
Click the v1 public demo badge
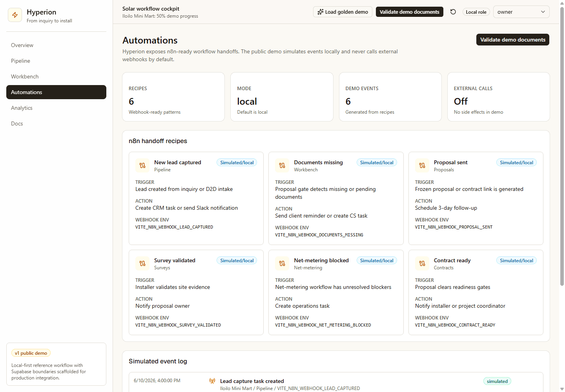pyautogui.click(x=31, y=353)
